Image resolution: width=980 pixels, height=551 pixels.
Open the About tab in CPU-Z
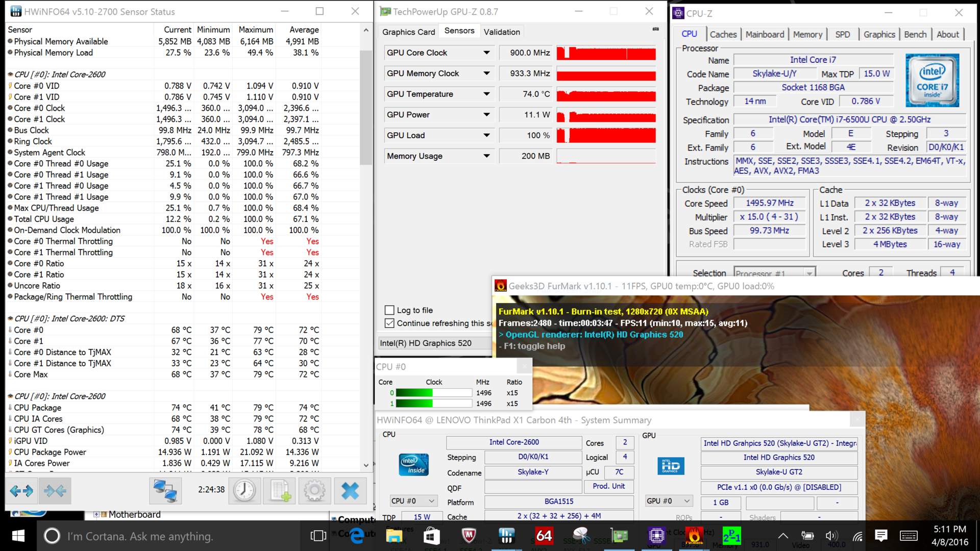pyautogui.click(x=948, y=34)
